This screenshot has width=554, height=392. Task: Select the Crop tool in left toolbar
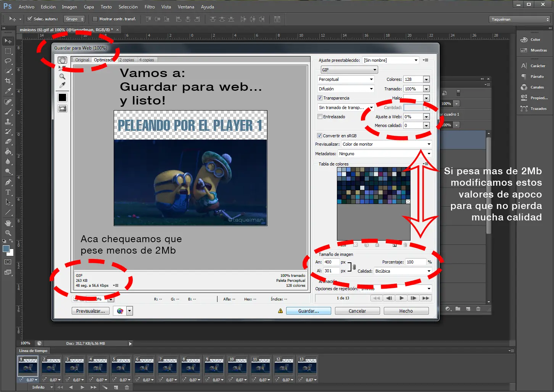click(x=8, y=80)
